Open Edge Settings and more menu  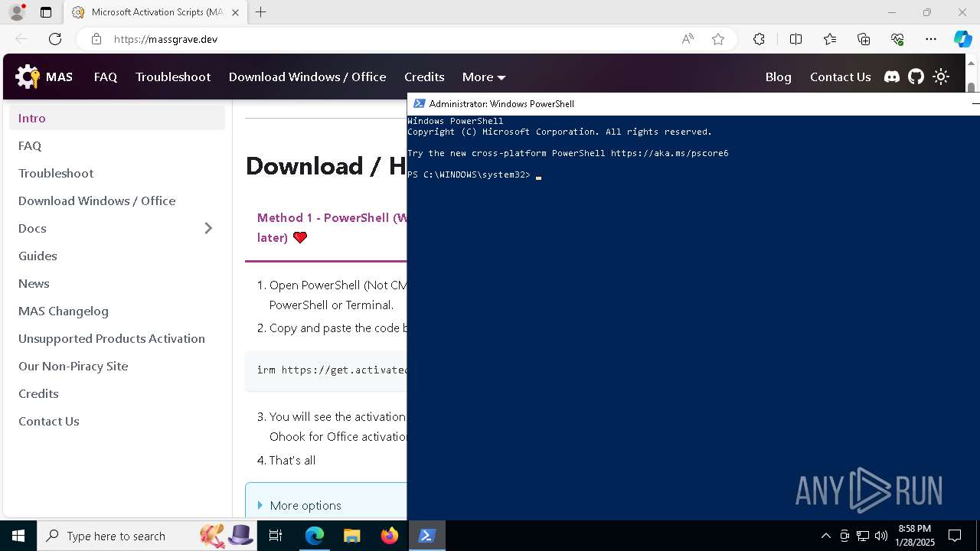click(930, 39)
